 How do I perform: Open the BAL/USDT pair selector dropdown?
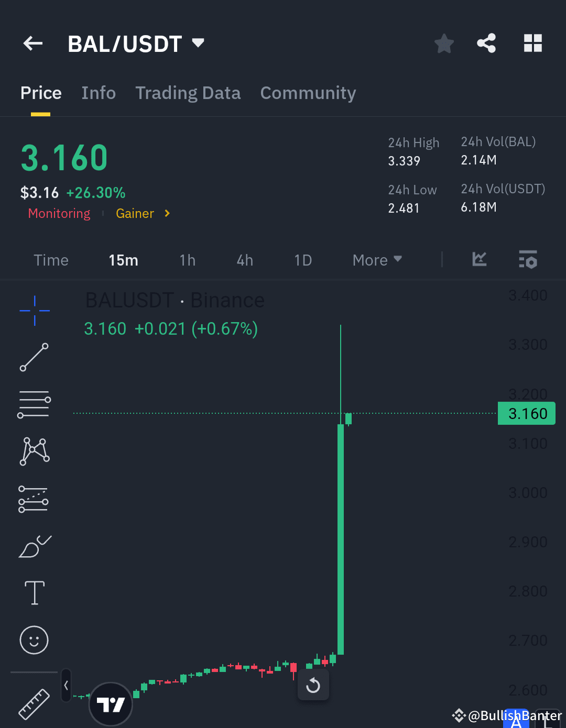tap(198, 43)
